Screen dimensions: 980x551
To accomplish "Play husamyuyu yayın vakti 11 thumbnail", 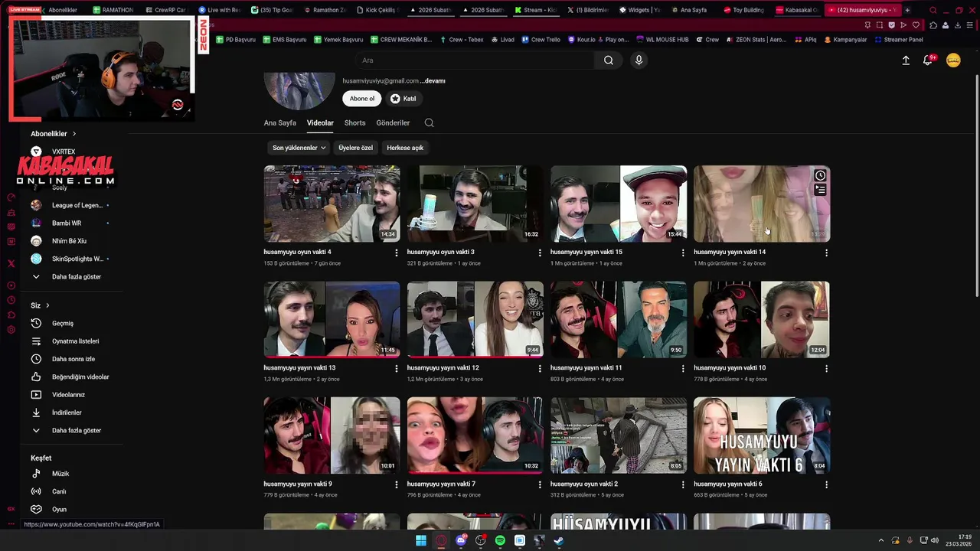I will pyautogui.click(x=618, y=319).
